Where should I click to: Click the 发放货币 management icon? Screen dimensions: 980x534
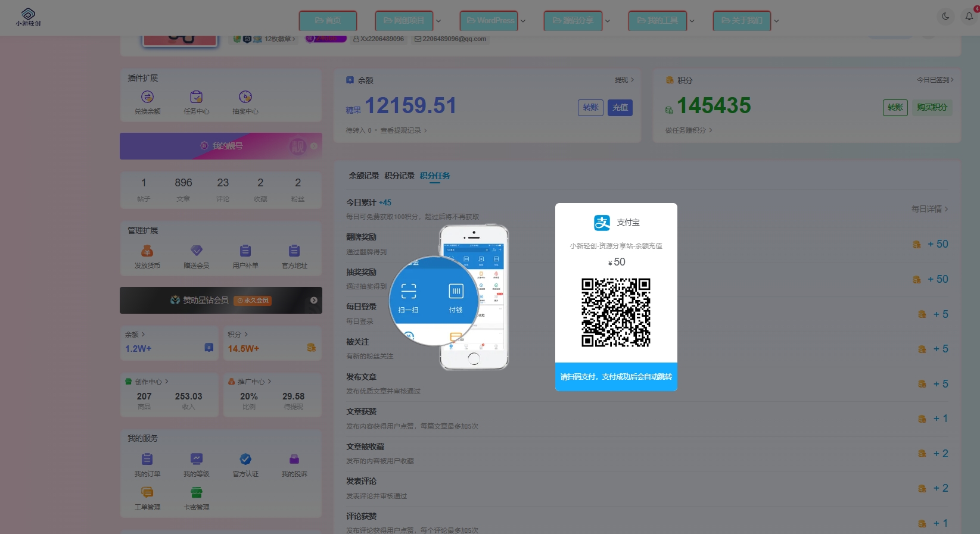point(147,251)
